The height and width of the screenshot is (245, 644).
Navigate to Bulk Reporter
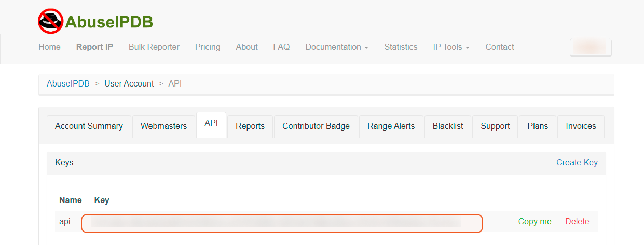pos(154,47)
